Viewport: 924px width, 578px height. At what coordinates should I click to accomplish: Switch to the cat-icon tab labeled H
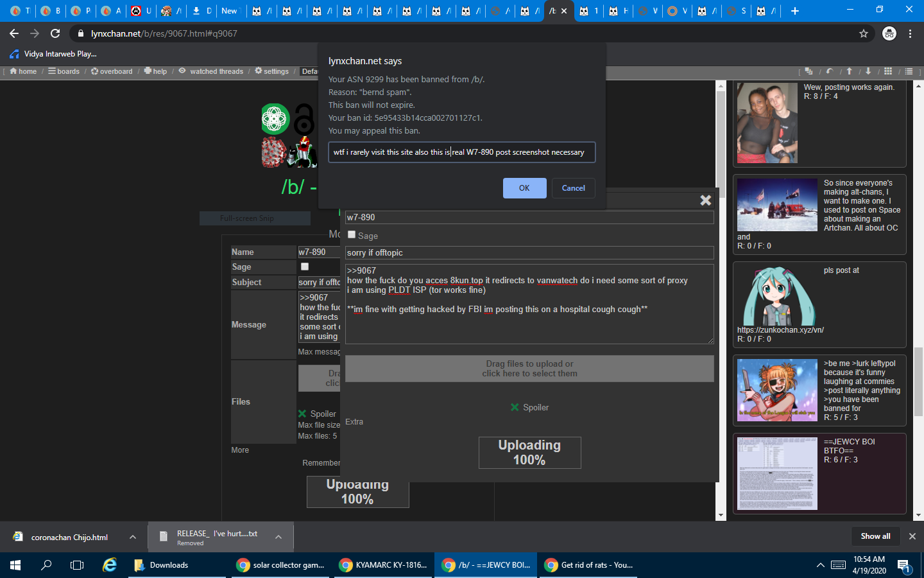(x=619, y=11)
